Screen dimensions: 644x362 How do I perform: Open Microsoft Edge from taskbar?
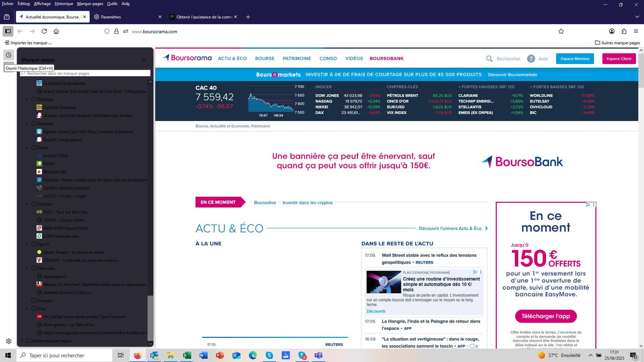(x=253, y=355)
